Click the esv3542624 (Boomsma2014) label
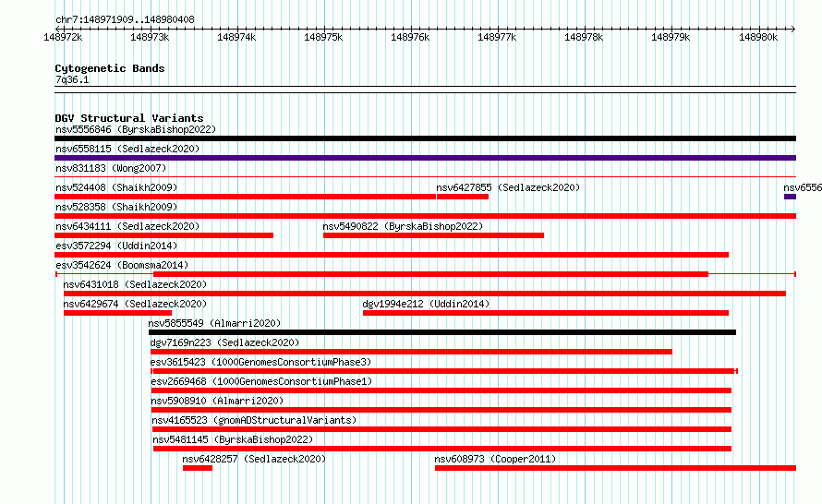Viewport: 822px width, 504px height. point(122,265)
